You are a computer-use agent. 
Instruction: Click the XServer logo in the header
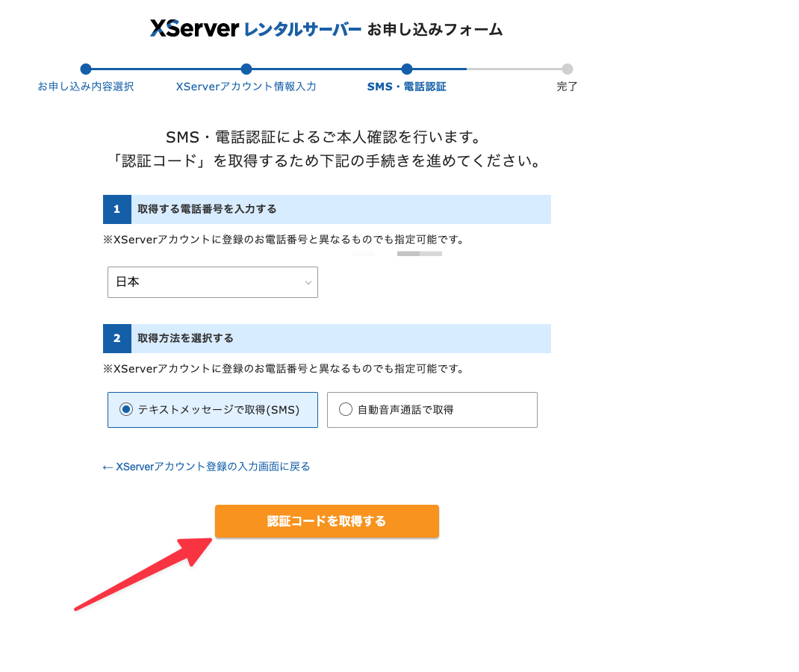[194, 28]
